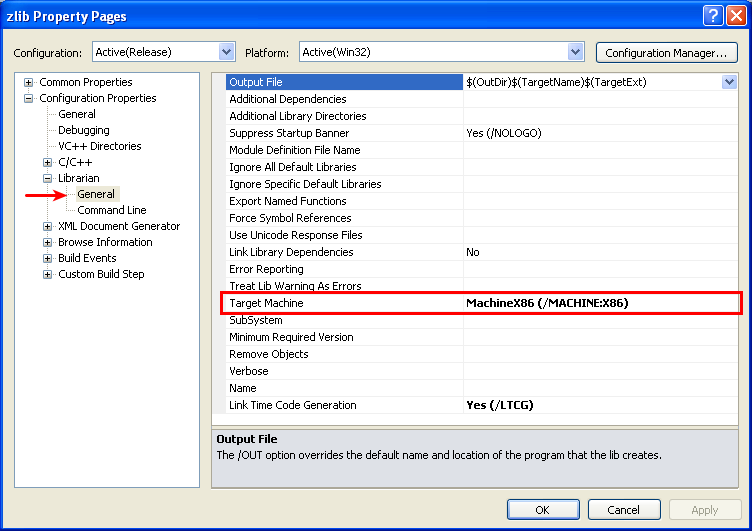Click the Apply button
The width and height of the screenshot is (752, 531).
click(705, 509)
